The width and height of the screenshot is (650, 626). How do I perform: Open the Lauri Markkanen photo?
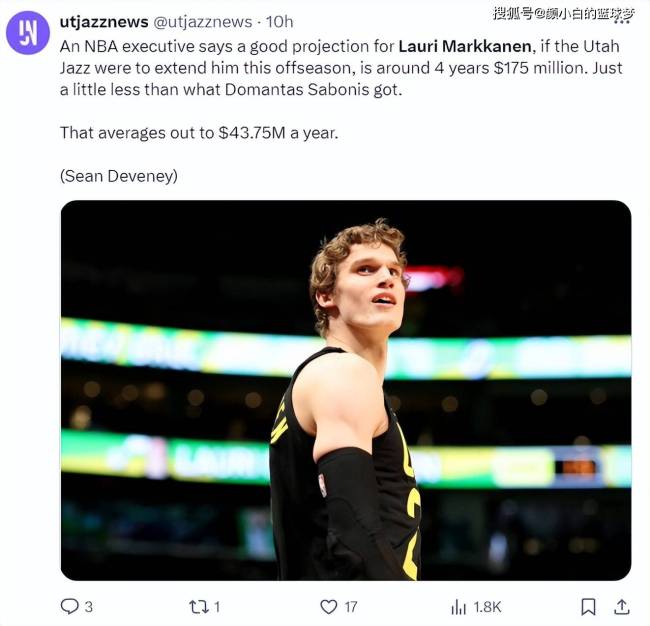pyautogui.click(x=345, y=390)
